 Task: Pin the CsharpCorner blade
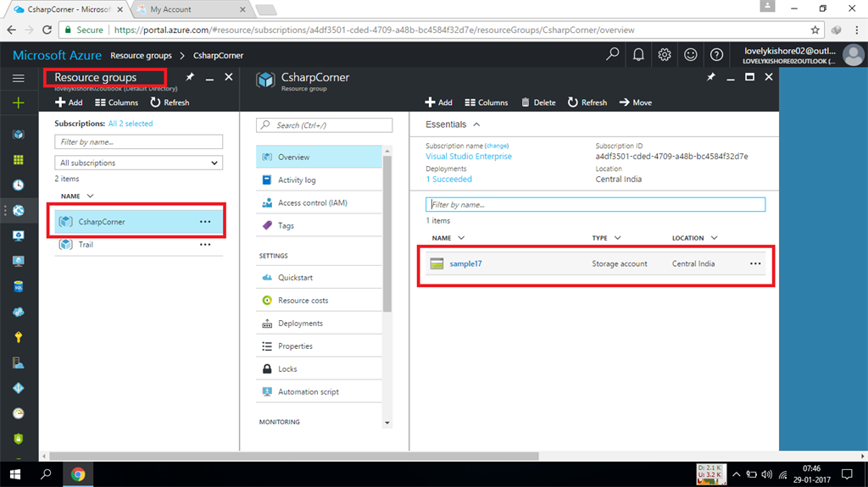[711, 77]
